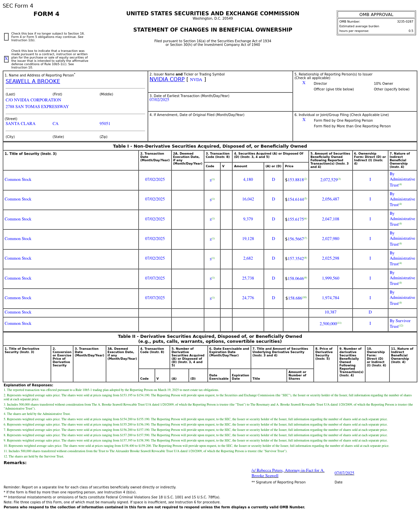Click the X beside Form filed by One Reporting Person
This screenshot has width=420, height=517.
(x=304, y=120)
